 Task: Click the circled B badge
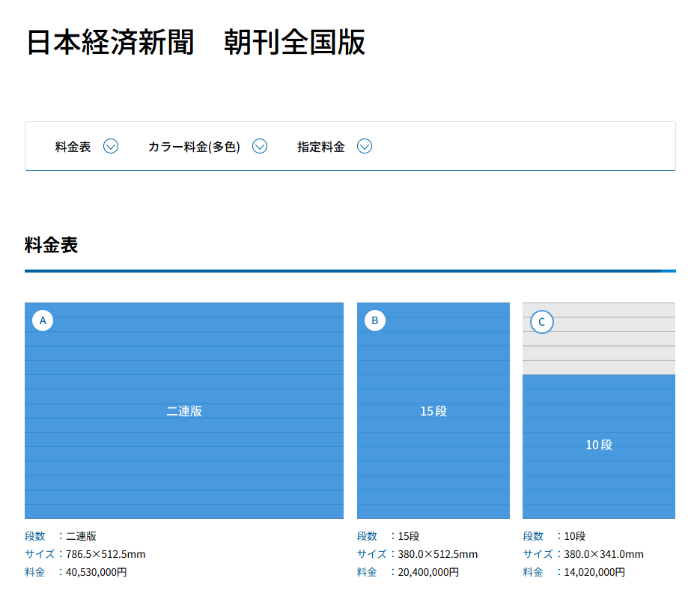375,320
